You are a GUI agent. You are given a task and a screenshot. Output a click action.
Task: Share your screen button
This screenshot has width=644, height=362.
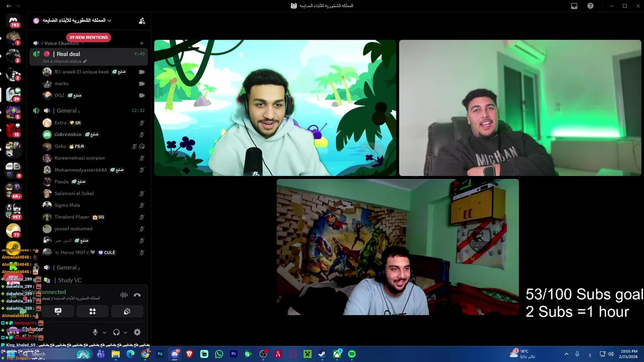pos(58,311)
